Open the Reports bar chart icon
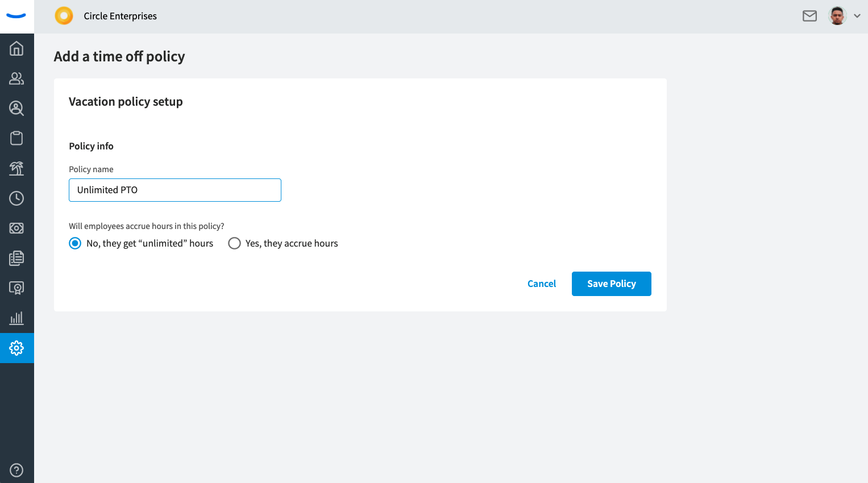Image resolution: width=868 pixels, height=483 pixels. tap(16, 318)
